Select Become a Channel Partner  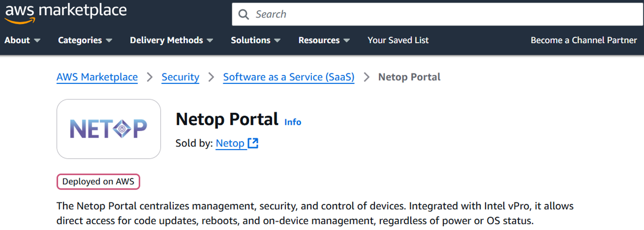[x=584, y=40]
